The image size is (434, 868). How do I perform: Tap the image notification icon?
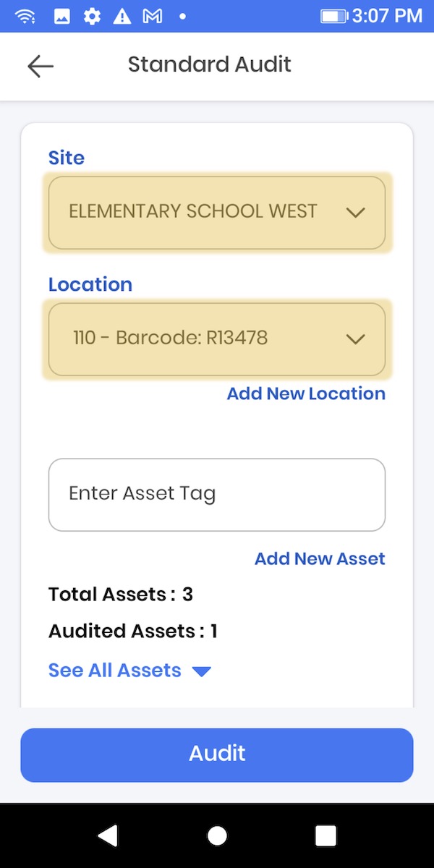[62, 16]
